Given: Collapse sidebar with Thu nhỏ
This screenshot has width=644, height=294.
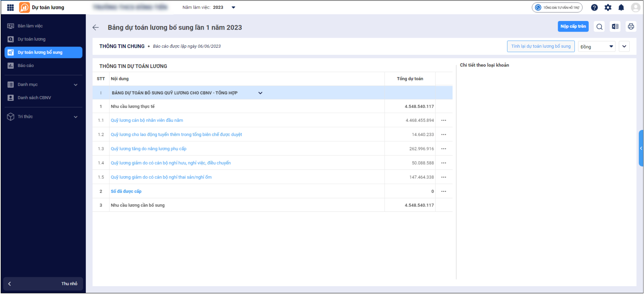Looking at the screenshot, I should click(x=43, y=284).
